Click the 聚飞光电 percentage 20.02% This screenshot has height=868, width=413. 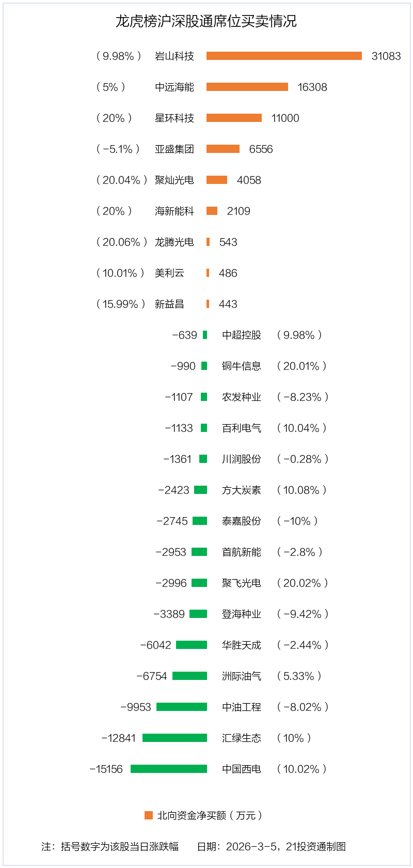(x=302, y=583)
